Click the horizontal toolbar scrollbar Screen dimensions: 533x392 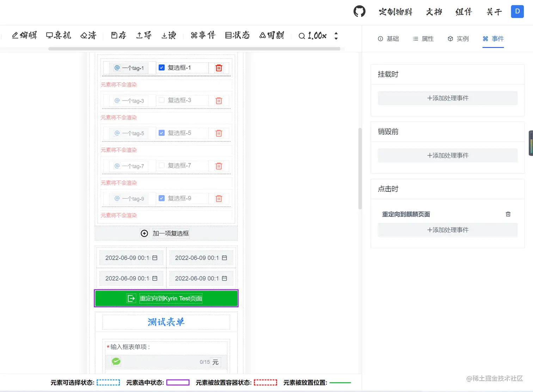click(x=194, y=49)
